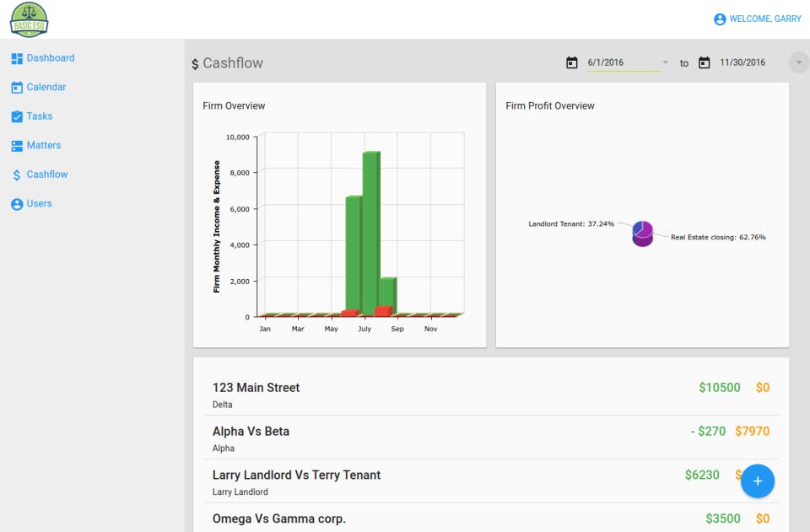Click the $0 amount for Omega Vs Gamma

click(x=763, y=519)
